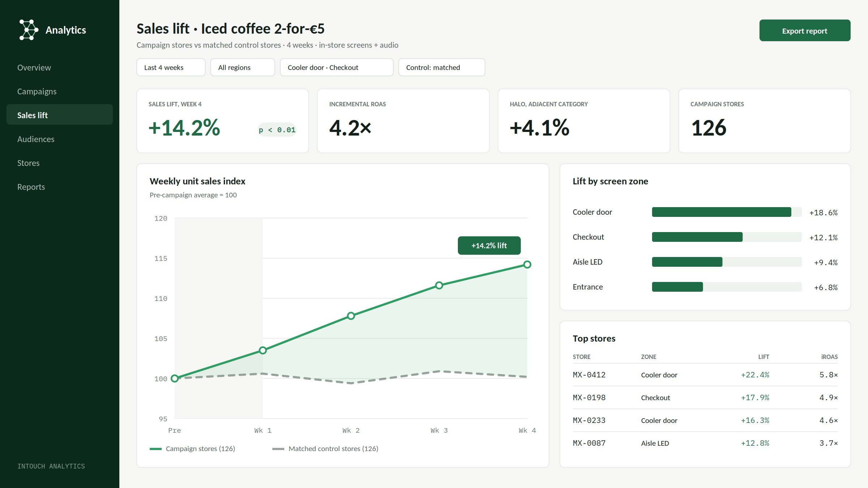868x488 pixels.
Task: Open the Control: matched filter
Action: click(442, 67)
